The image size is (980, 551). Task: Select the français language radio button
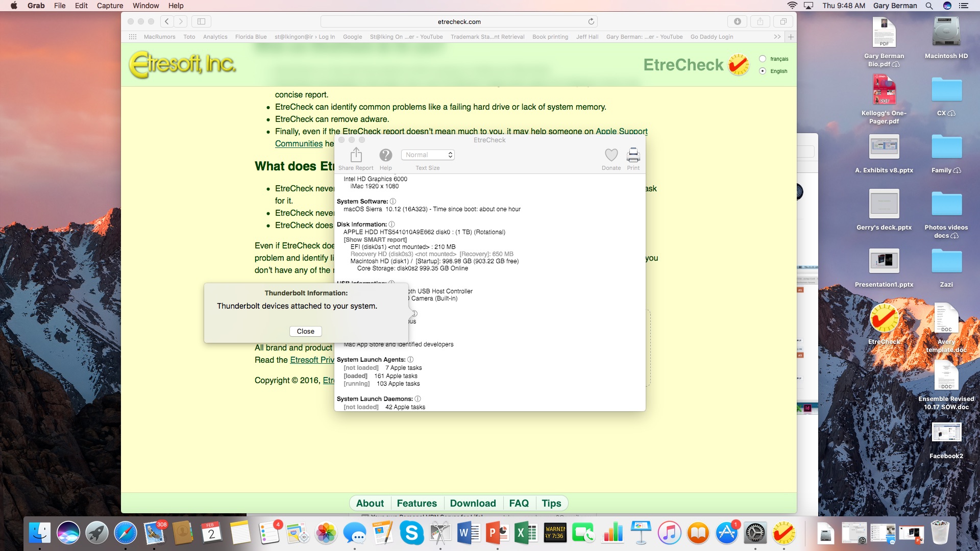(x=763, y=59)
